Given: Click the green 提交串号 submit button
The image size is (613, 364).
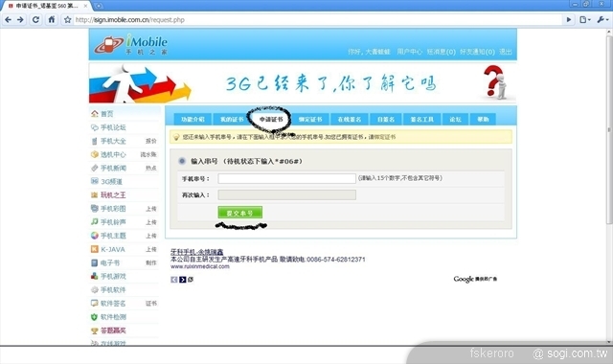Looking at the screenshot, I should coord(240,213).
